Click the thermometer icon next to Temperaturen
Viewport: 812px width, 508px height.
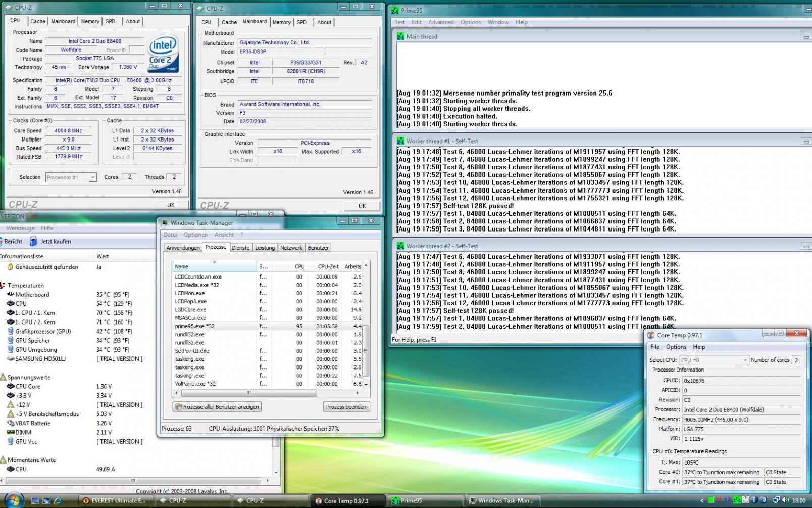point(3,286)
